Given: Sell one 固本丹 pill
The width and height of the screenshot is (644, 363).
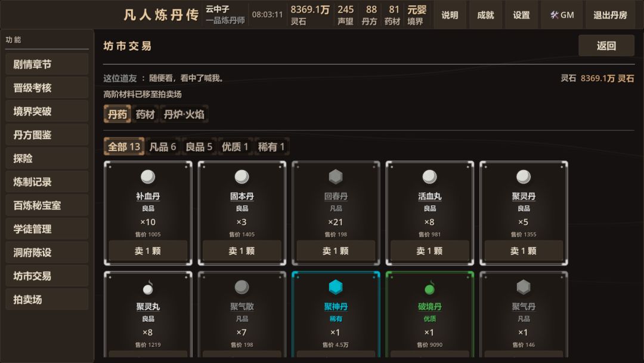Looking at the screenshot, I should [242, 251].
